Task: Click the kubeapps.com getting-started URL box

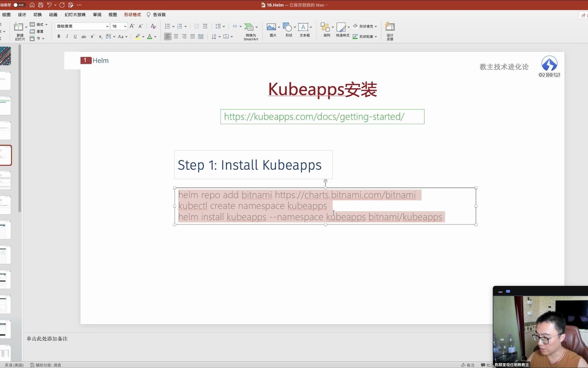Action: (x=322, y=117)
